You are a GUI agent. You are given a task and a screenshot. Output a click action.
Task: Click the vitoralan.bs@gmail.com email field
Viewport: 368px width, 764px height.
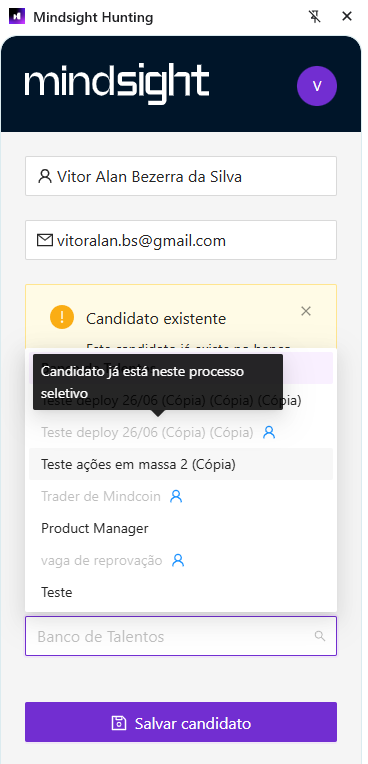181,240
